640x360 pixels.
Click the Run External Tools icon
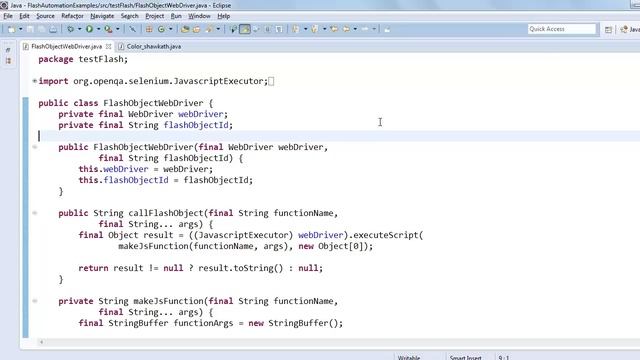pos(108,29)
